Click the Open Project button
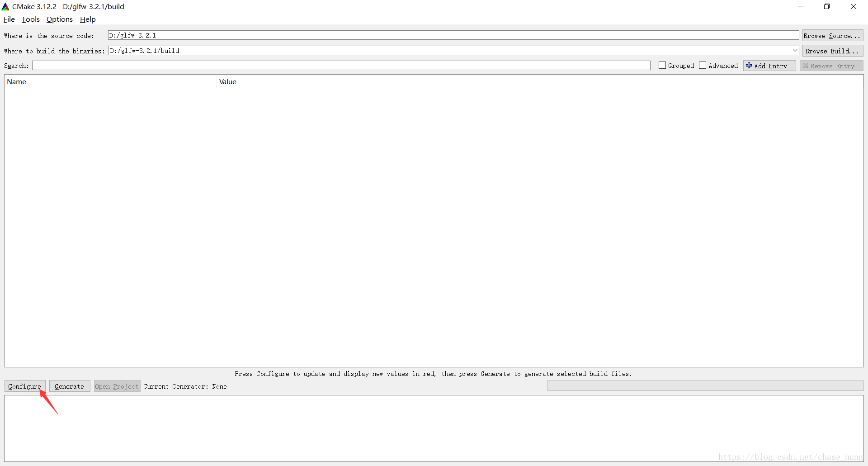This screenshot has width=868, height=466. click(x=117, y=386)
